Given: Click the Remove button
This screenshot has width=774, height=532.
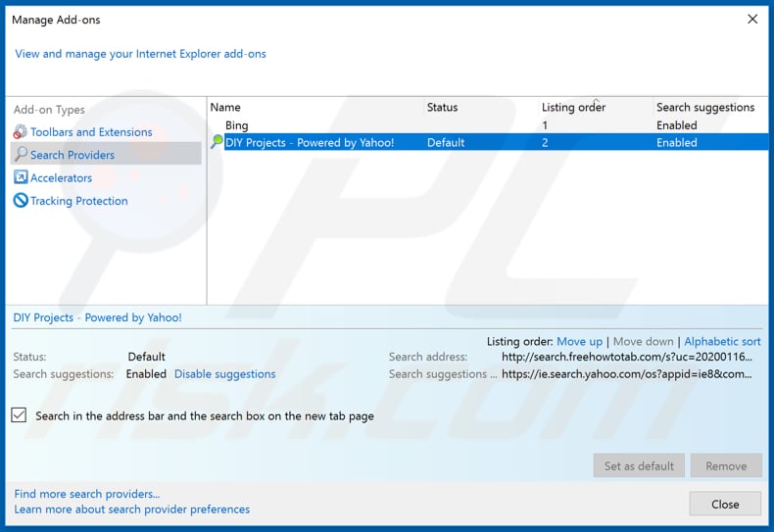Looking at the screenshot, I should click(x=726, y=465).
